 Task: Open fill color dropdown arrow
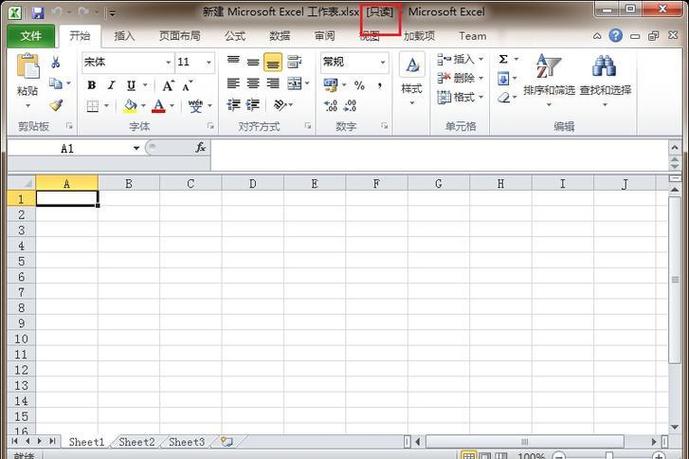point(143,106)
